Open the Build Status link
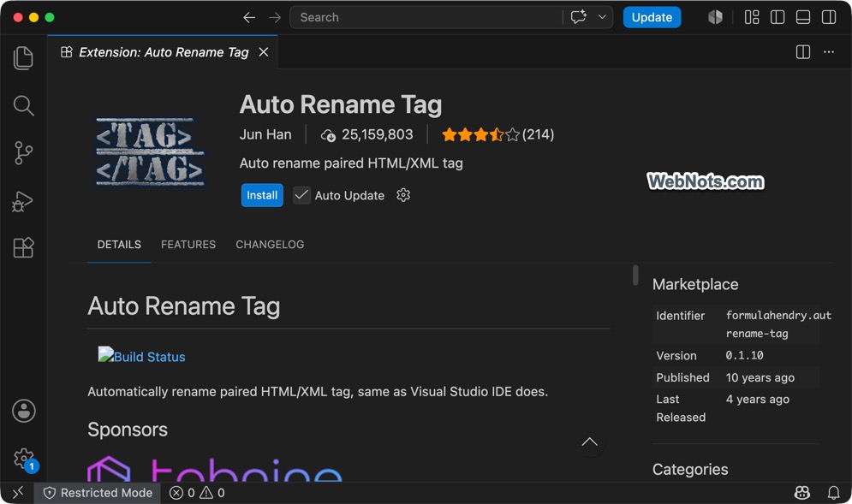 coord(141,356)
